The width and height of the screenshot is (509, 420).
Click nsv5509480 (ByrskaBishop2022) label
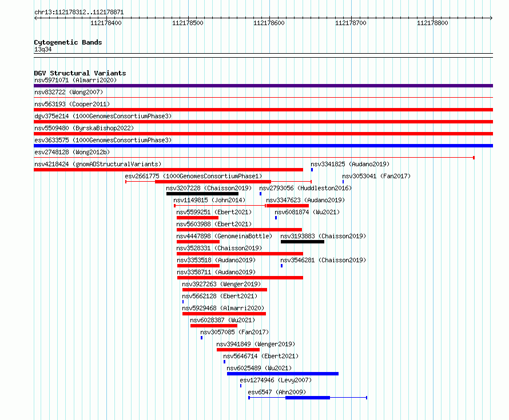click(x=84, y=128)
